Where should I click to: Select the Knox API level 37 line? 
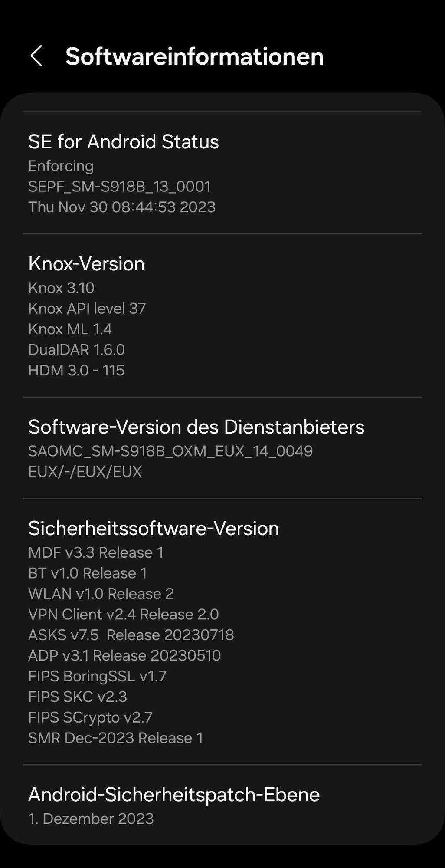(87, 309)
